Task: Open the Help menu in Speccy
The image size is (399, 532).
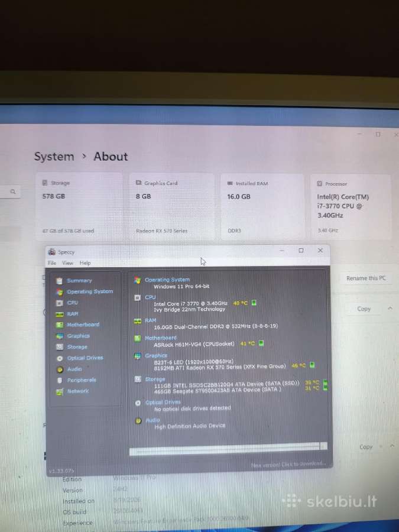Action: tap(85, 263)
